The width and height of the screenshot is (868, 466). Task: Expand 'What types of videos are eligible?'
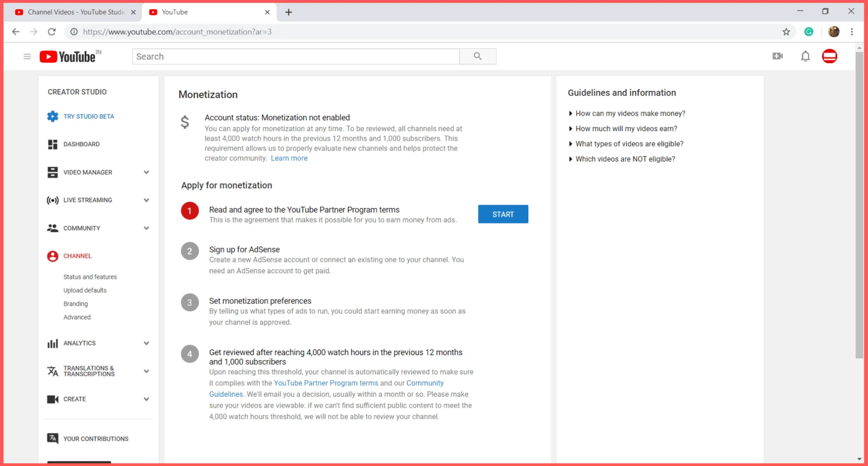626,144
